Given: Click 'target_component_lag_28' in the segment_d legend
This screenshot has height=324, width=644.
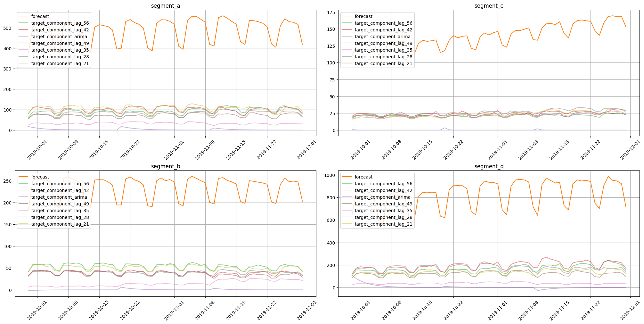Looking at the screenshot, I should click(383, 217).
